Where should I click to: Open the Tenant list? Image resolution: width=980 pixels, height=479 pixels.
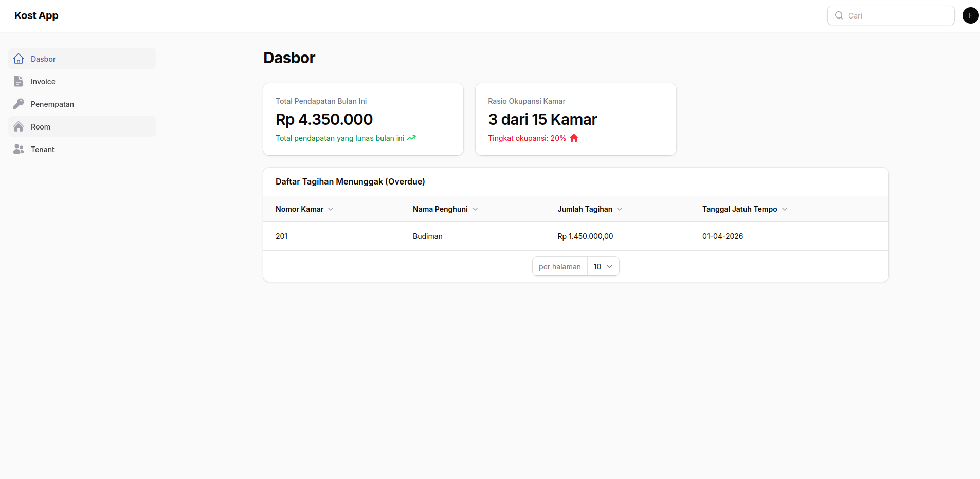pos(82,149)
